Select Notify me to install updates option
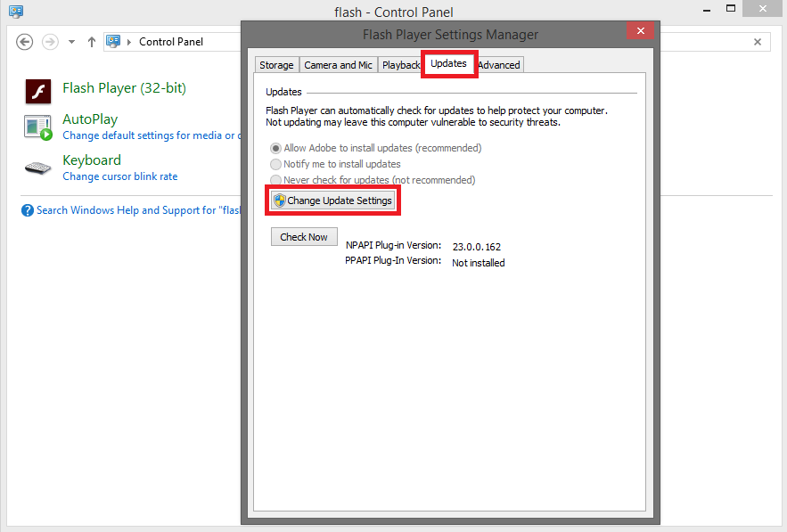 pyautogui.click(x=335, y=164)
